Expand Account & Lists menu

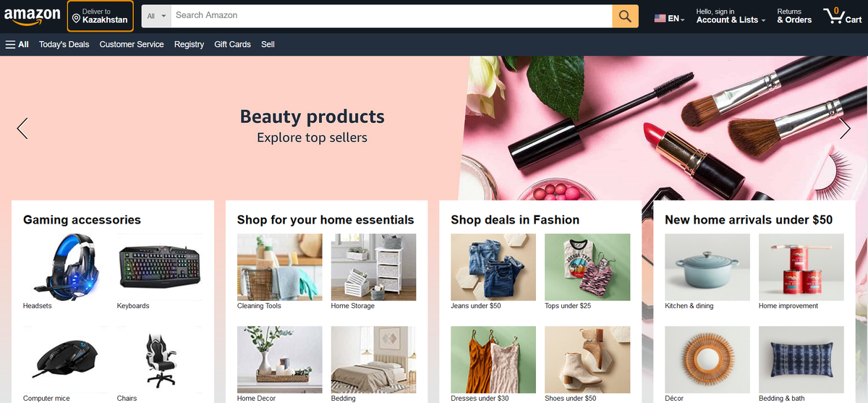click(x=731, y=16)
